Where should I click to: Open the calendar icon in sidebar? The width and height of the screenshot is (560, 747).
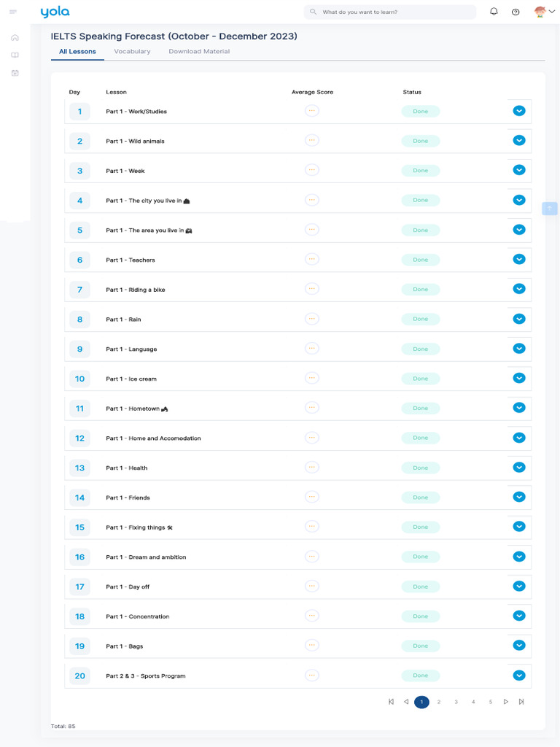click(15, 73)
